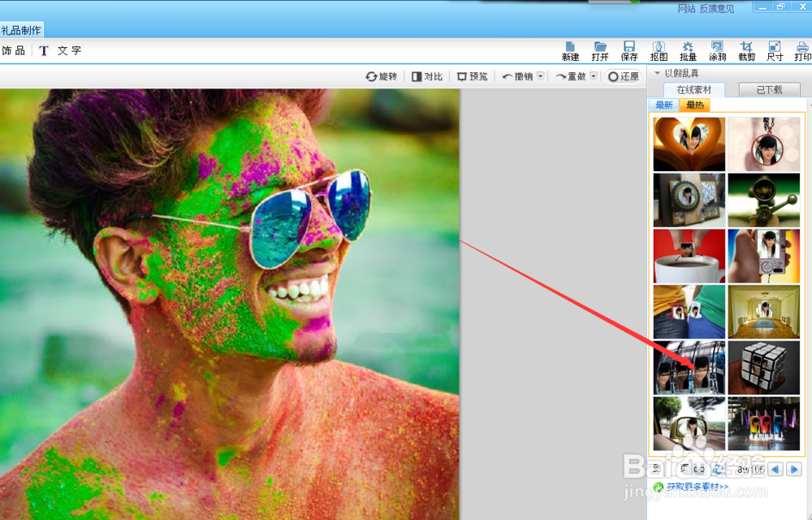Choose the colorful night billboard template
Screen dimensions: 812x520
pos(764,423)
